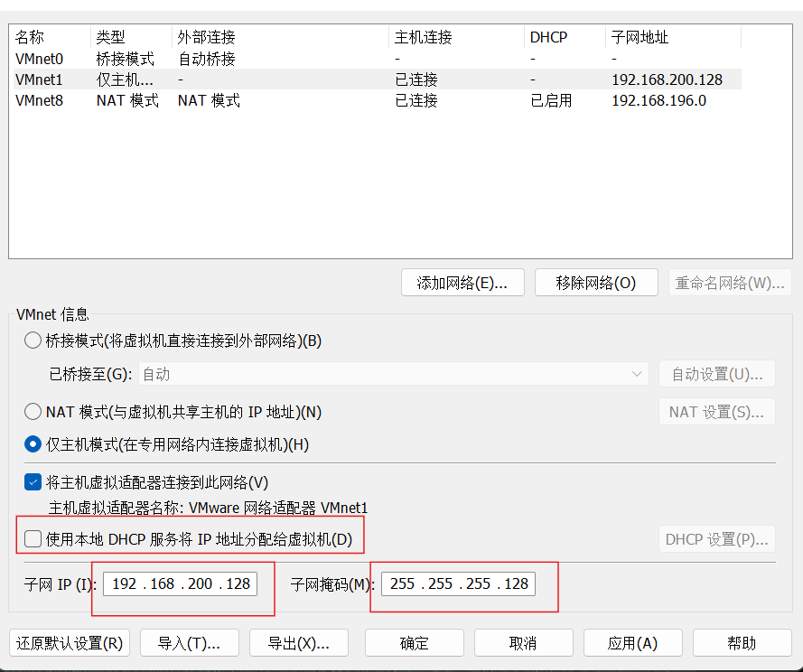Click 还原默认设置(R) button
The height and width of the screenshot is (672, 803).
[x=70, y=643]
